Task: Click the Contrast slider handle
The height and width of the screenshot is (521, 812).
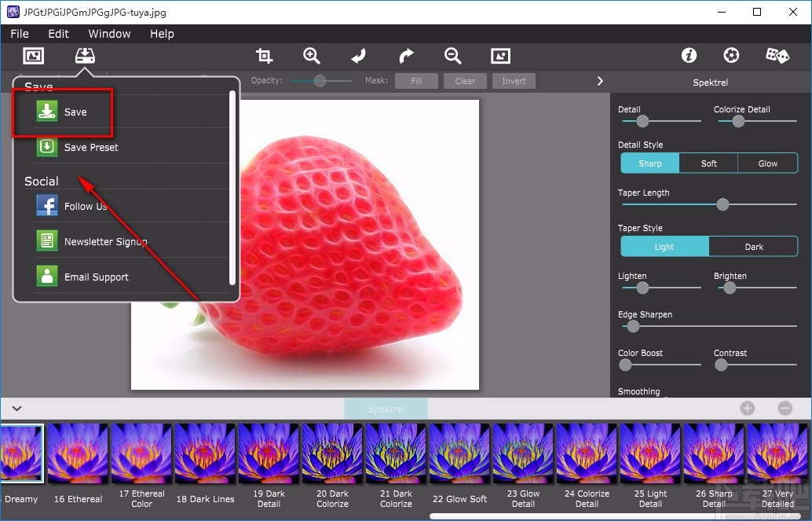Action: (721, 365)
